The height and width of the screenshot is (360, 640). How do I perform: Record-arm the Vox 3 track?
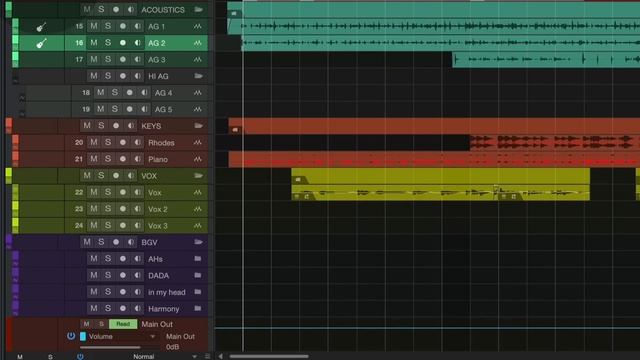(122, 225)
